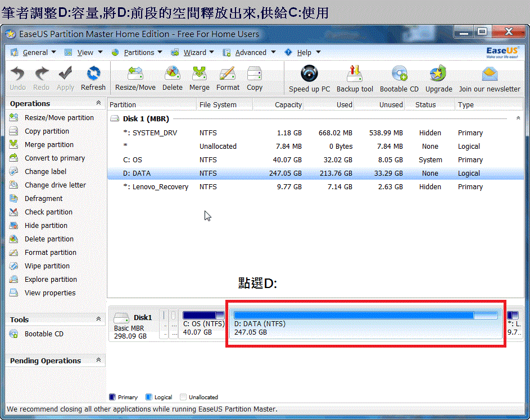This screenshot has width=530, height=420.
Task: Open the View menu
Action: [x=84, y=53]
